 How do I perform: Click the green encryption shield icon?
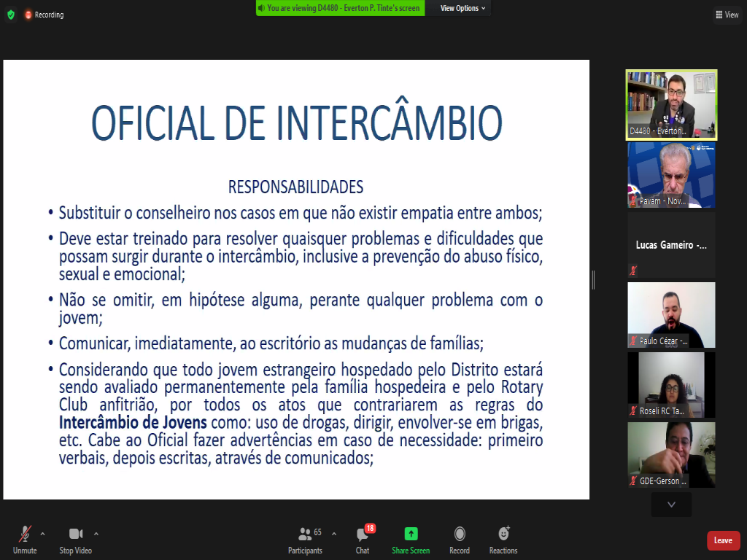11,15
